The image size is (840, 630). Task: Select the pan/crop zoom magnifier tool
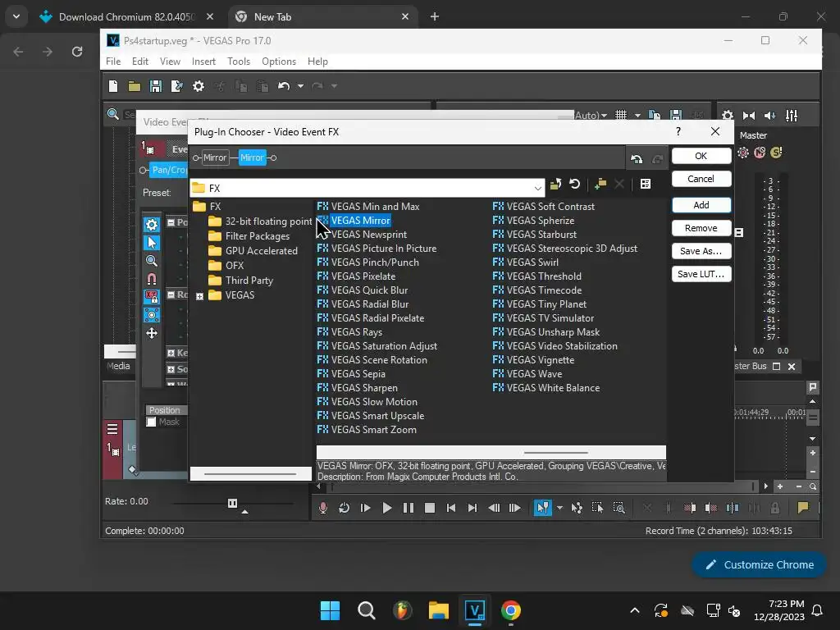(152, 261)
